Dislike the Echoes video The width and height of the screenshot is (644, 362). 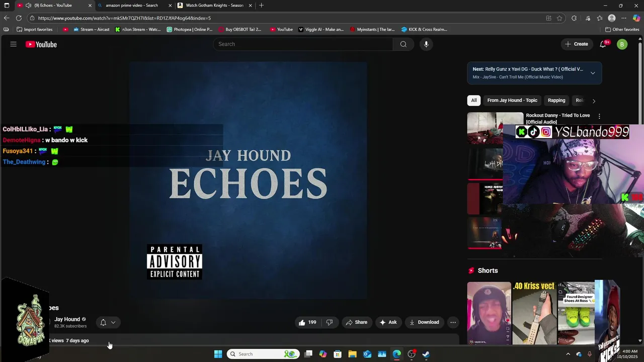point(330,322)
